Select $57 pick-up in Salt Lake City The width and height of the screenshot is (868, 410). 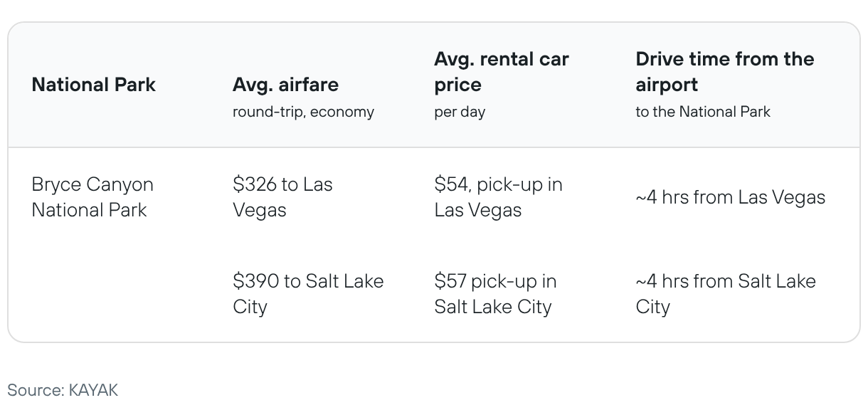495,294
